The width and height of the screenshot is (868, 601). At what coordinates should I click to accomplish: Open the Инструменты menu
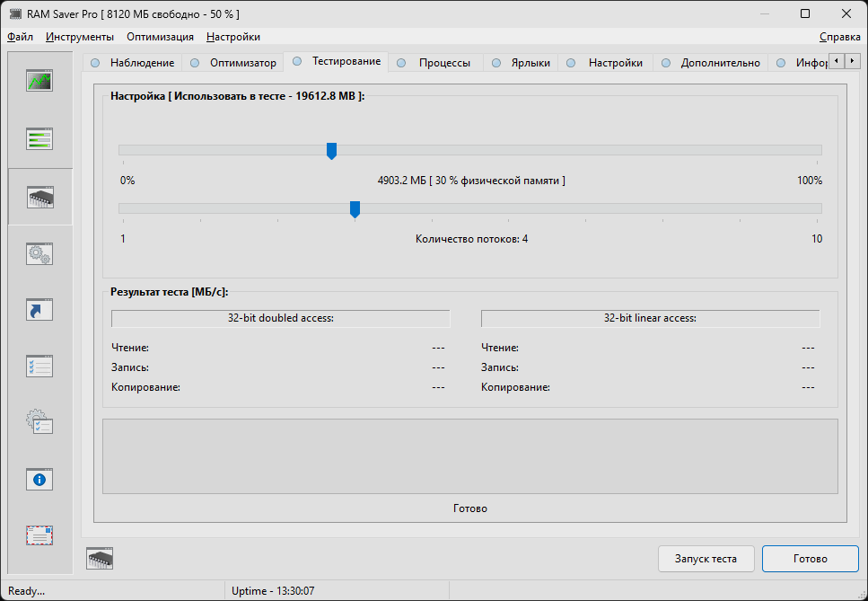click(x=80, y=37)
